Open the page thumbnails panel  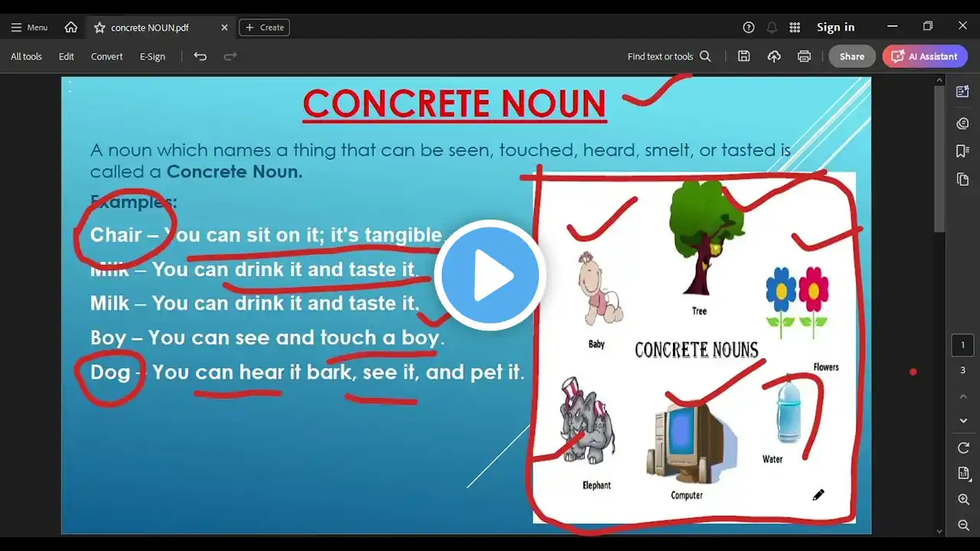point(963,180)
